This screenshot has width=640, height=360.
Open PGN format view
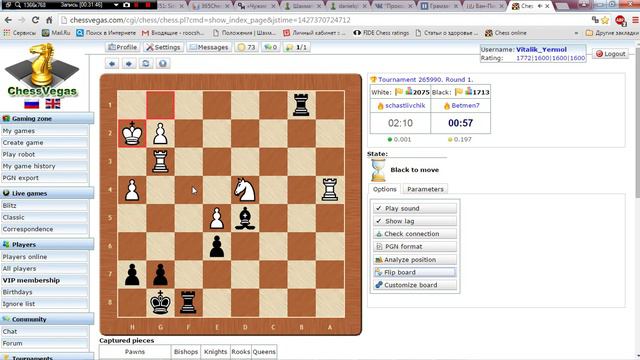tap(415, 247)
